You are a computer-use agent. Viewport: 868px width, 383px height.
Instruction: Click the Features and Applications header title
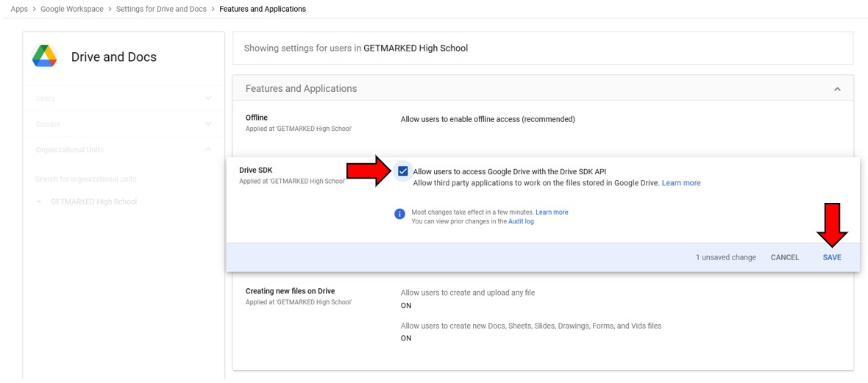(x=301, y=88)
